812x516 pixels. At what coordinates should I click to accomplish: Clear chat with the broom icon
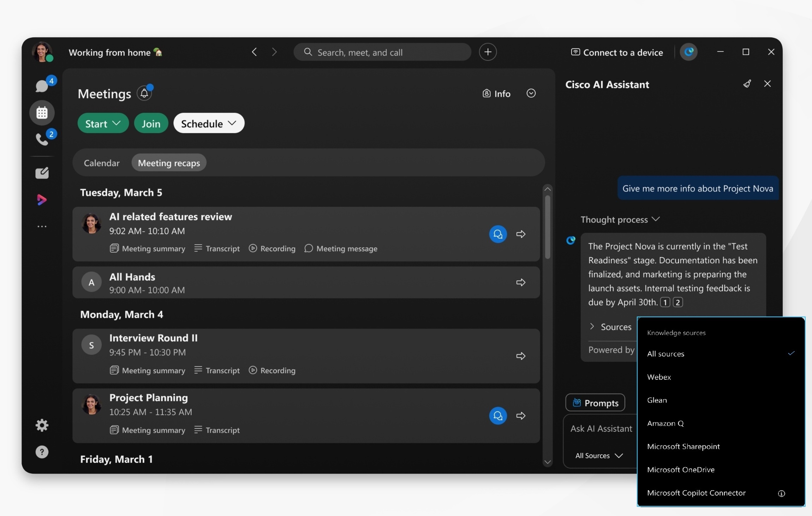[x=747, y=84]
